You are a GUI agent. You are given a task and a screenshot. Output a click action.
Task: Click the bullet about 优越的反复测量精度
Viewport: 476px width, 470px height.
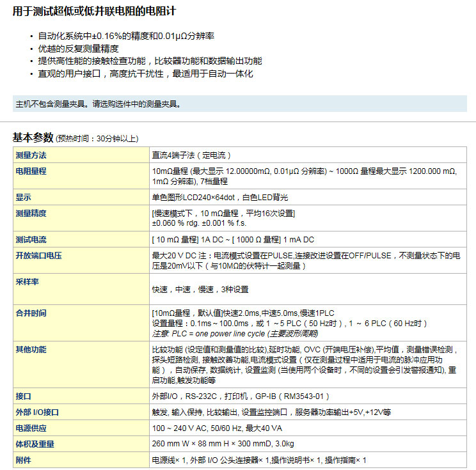78,49
